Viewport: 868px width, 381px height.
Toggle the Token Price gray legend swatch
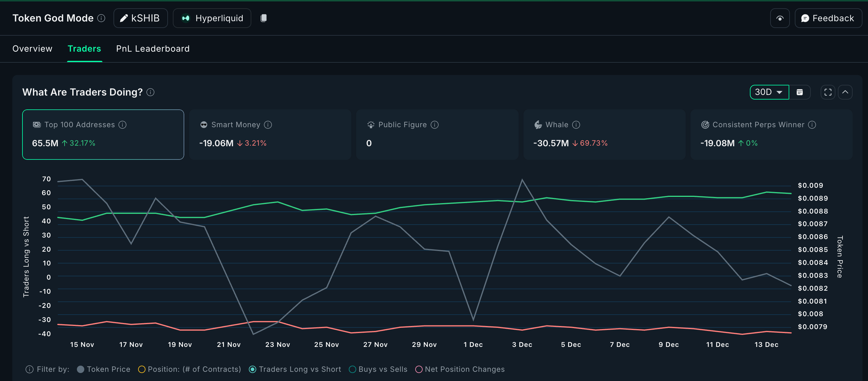click(x=81, y=369)
